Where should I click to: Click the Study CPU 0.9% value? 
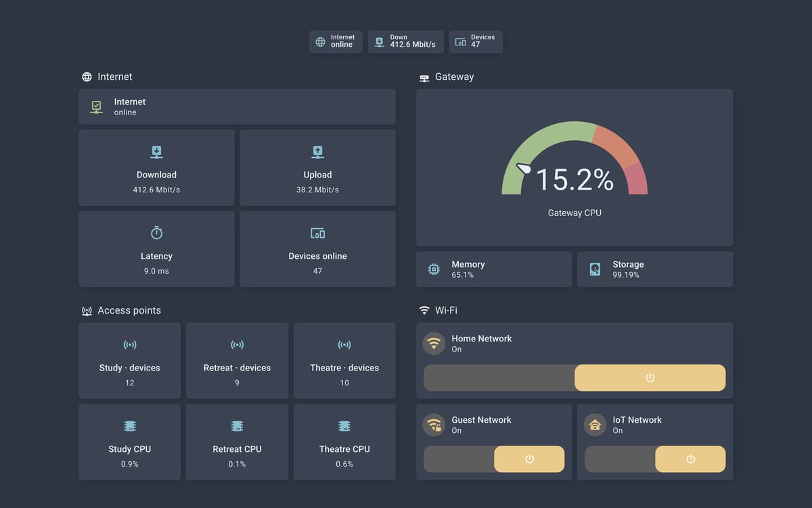click(x=130, y=465)
